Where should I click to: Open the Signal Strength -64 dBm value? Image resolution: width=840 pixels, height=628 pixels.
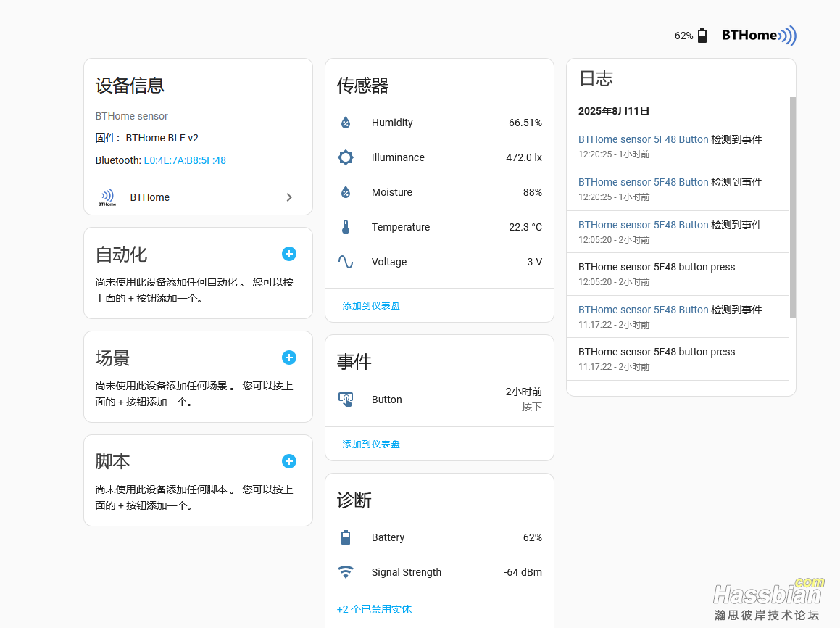point(523,572)
